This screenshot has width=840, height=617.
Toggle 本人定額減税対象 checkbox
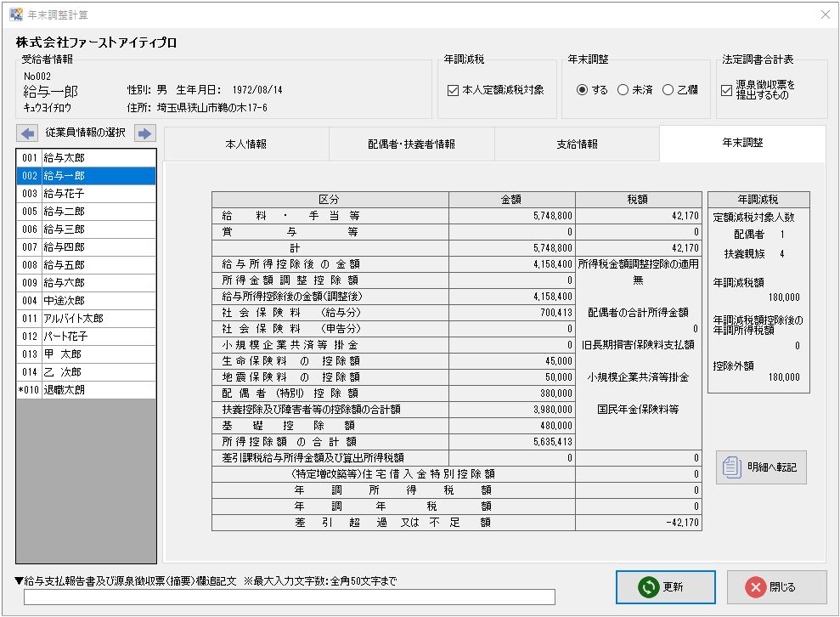(x=453, y=90)
